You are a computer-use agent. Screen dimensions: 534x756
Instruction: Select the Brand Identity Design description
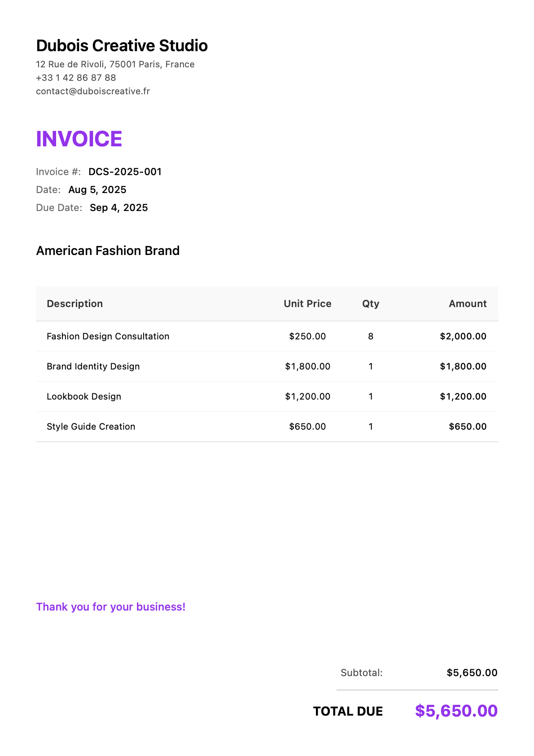(93, 366)
